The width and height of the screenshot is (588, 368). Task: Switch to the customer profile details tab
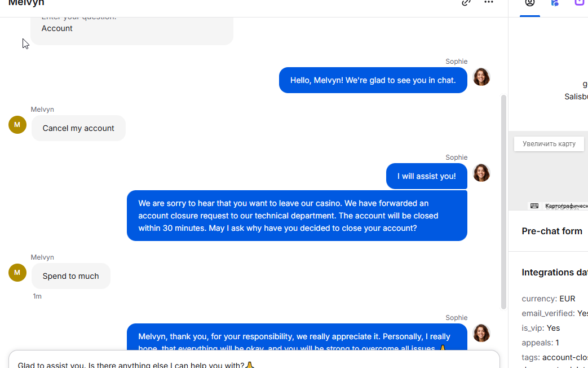529,3
